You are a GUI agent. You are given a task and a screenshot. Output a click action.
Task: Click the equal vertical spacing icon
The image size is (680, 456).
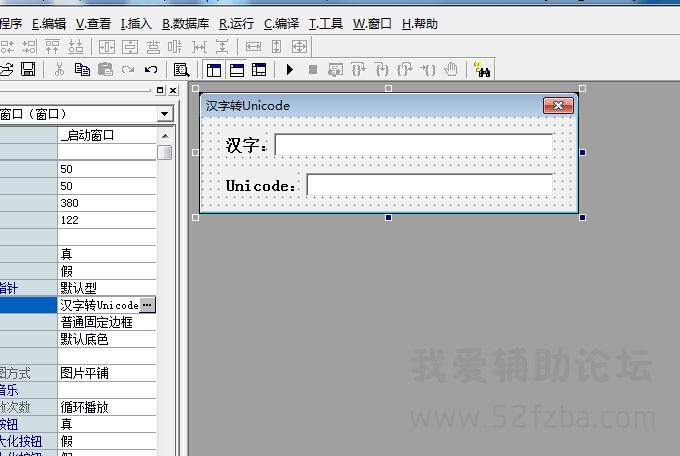point(222,46)
